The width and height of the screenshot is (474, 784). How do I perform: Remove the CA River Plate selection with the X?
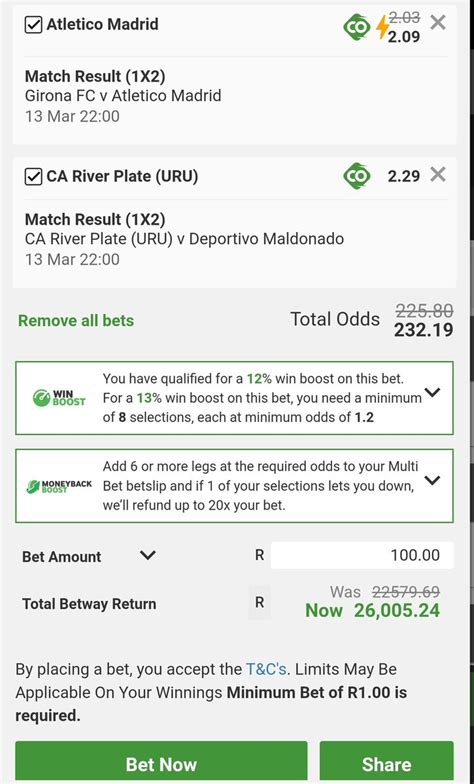click(x=438, y=174)
